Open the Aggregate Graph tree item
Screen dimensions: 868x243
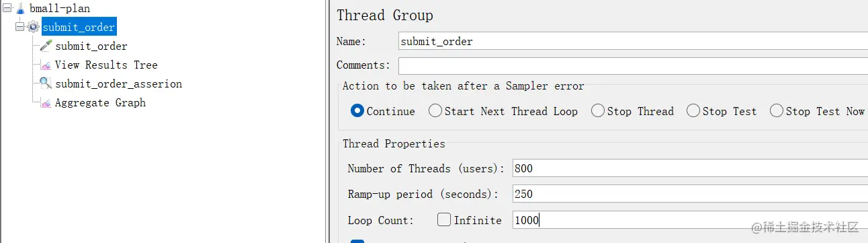click(100, 103)
